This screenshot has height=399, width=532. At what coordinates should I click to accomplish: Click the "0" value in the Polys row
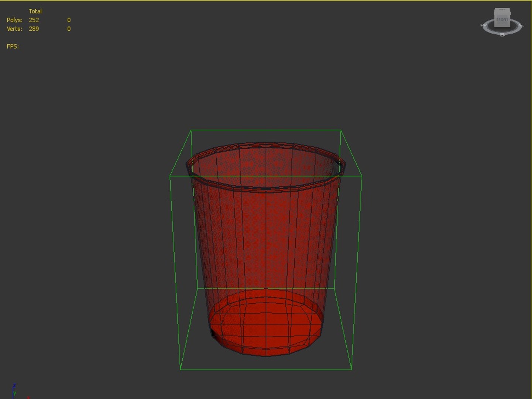pyautogui.click(x=69, y=20)
